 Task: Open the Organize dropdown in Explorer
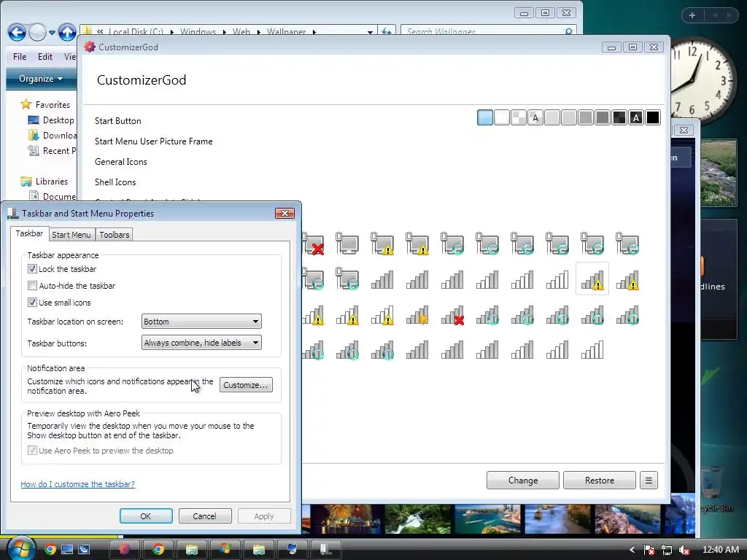point(41,79)
